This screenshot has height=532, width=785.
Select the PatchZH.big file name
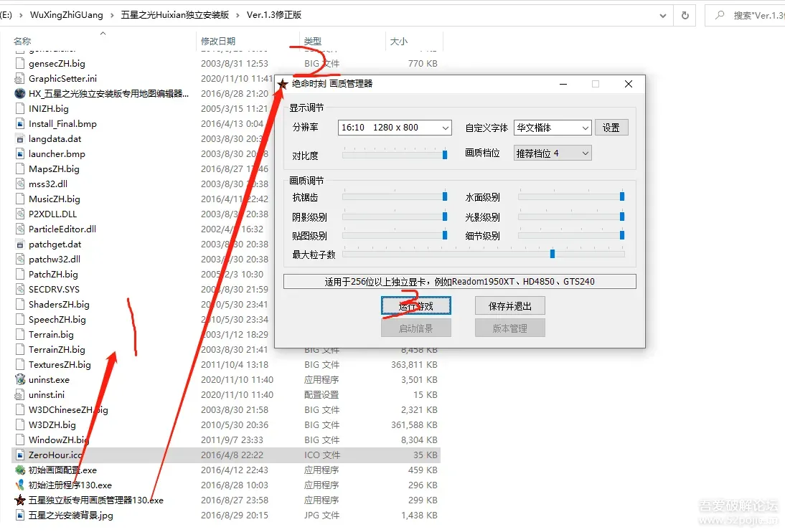point(53,275)
